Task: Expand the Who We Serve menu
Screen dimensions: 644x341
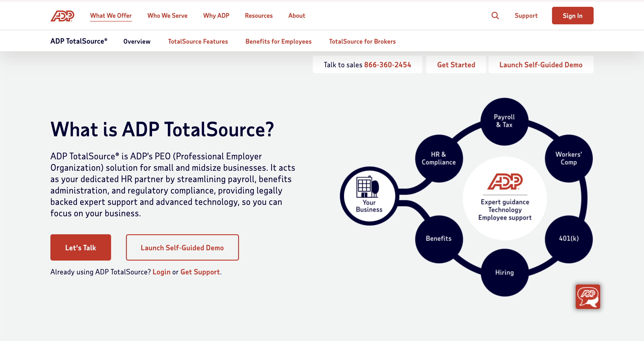Action: pos(167,16)
